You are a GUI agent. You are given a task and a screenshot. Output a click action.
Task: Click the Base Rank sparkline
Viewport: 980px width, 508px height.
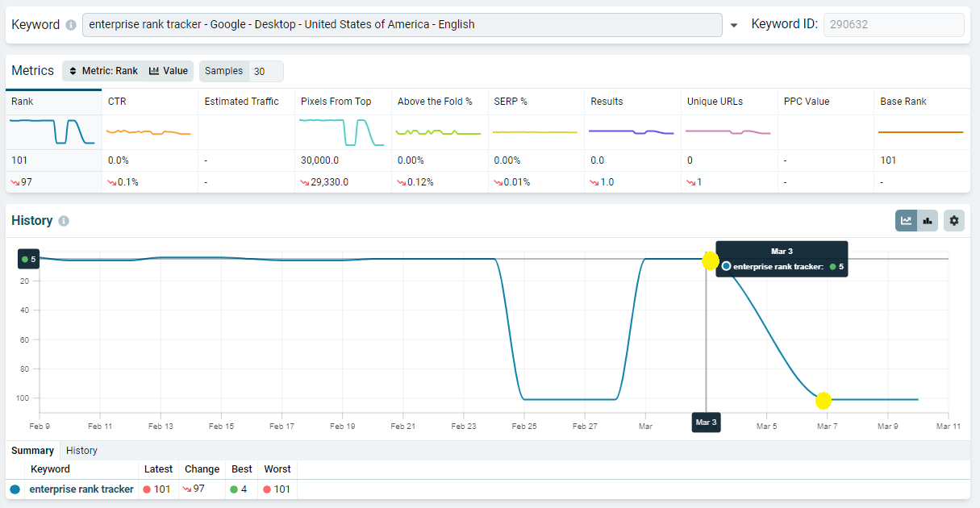click(x=921, y=132)
